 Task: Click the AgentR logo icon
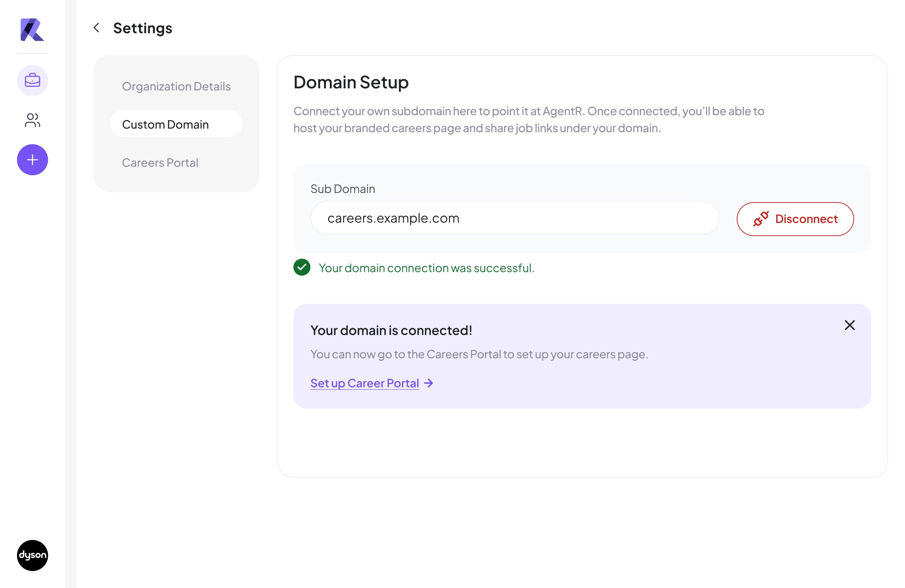tap(32, 29)
